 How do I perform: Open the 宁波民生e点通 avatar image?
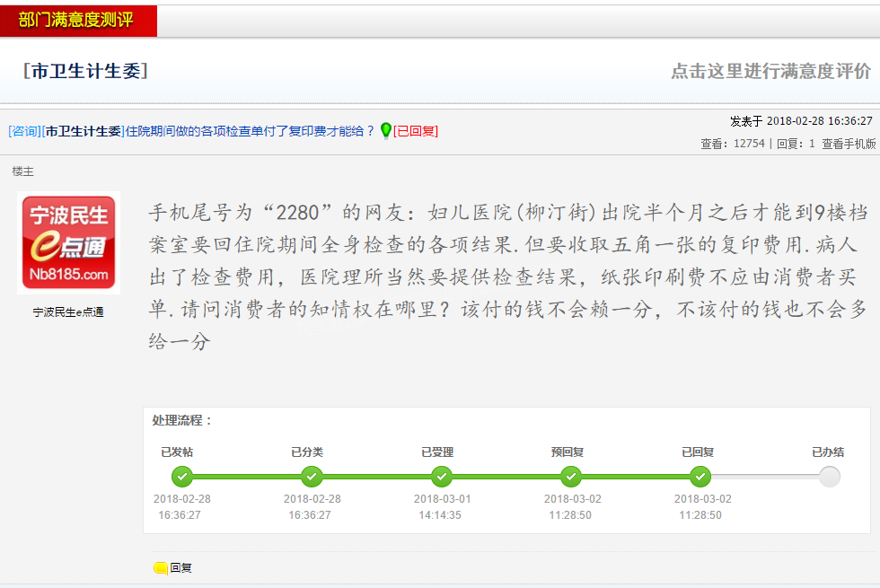click(x=68, y=242)
